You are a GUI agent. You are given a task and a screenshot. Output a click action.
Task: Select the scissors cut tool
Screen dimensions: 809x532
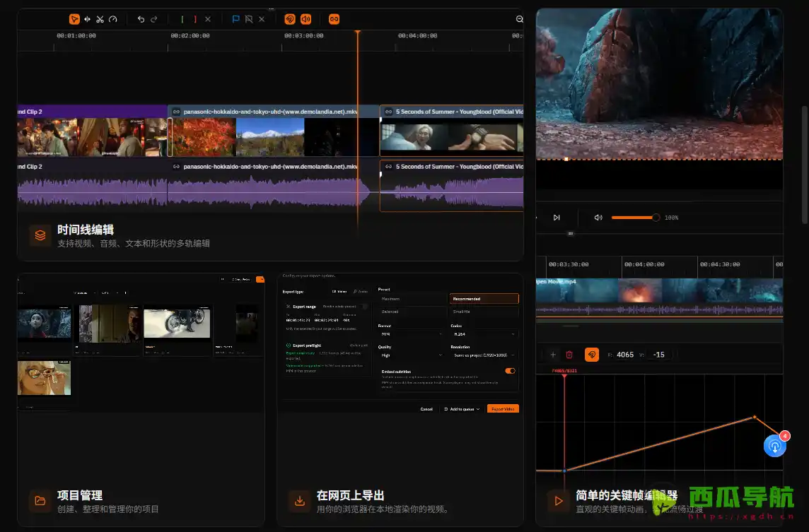coord(100,19)
